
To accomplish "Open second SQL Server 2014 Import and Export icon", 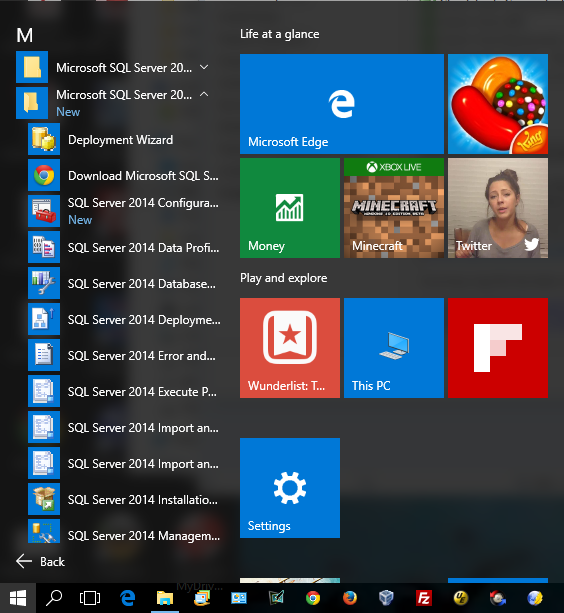I will [x=44, y=463].
